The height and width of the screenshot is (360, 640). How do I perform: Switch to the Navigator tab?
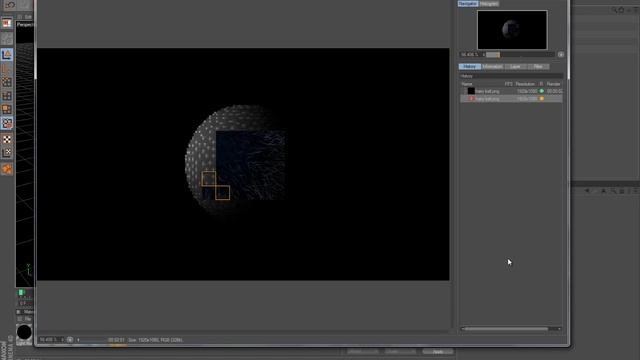pos(468,4)
